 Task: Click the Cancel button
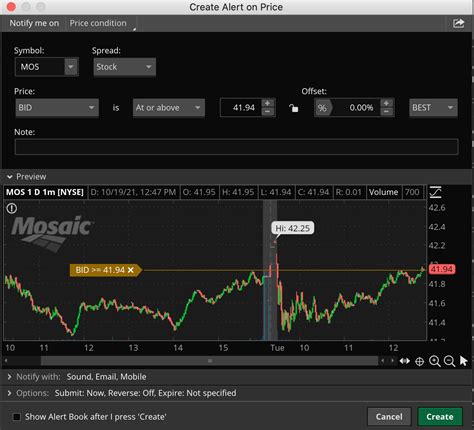coord(389,417)
